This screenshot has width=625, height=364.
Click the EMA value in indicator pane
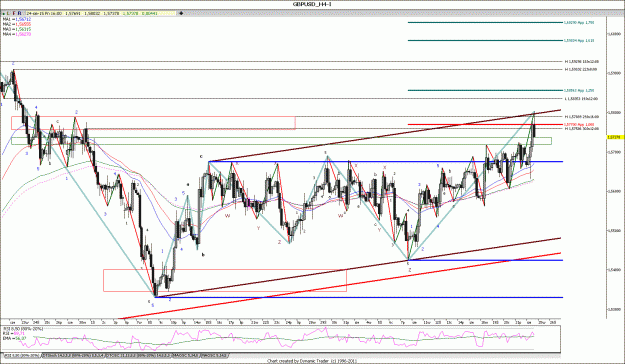coord(20,338)
